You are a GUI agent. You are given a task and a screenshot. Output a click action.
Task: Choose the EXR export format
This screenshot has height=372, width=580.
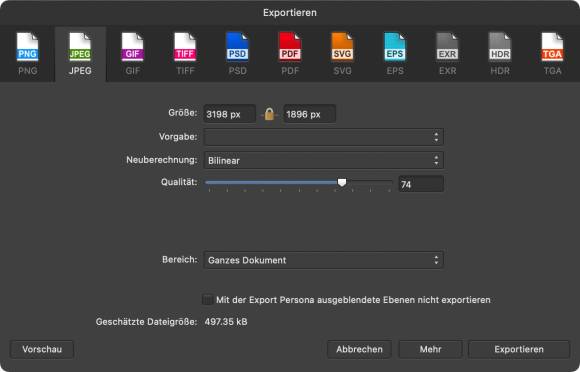(448, 54)
